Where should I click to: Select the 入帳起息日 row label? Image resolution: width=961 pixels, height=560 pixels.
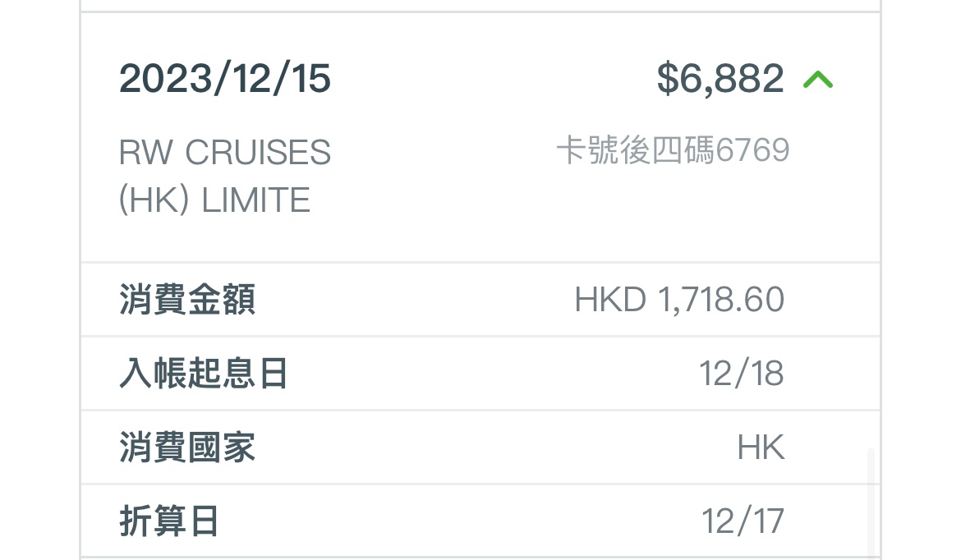pyautogui.click(x=204, y=374)
